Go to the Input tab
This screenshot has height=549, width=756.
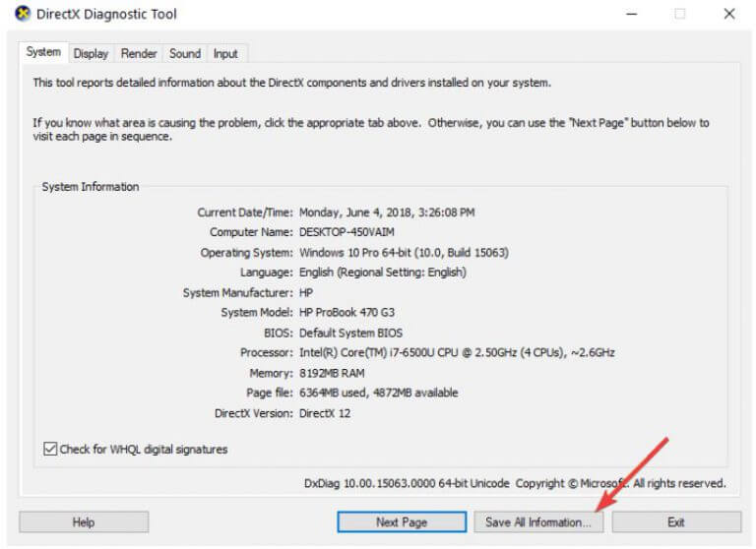225,53
